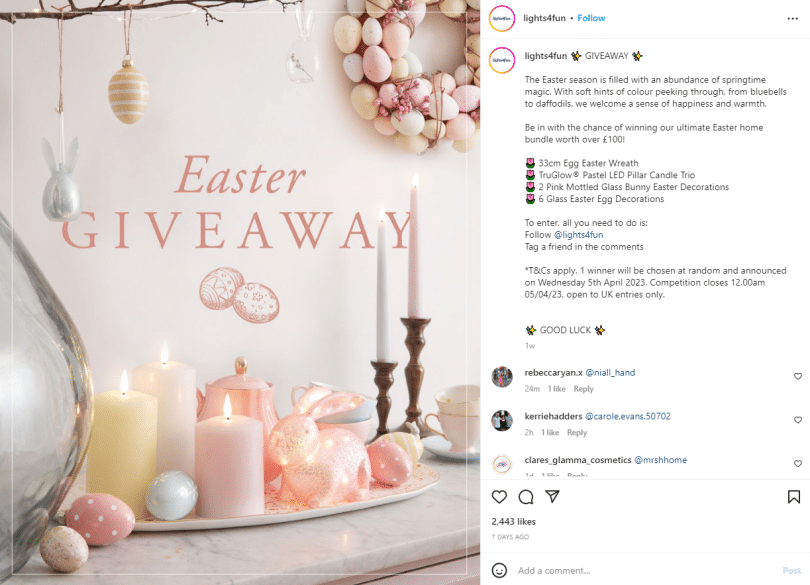Screen dimensions: 810x585
Task: Reply to kerriehadders' comment
Action: click(577, 433)
